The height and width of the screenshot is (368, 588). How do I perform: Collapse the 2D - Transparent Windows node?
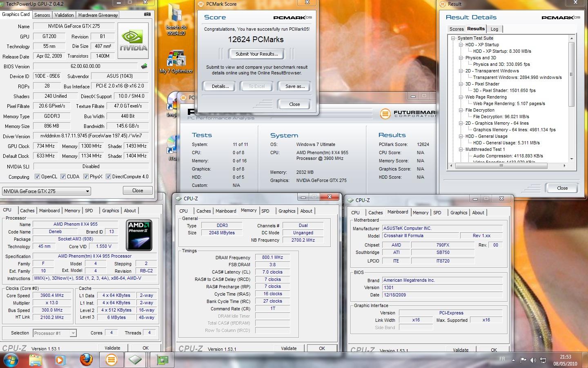click(461, 71)
